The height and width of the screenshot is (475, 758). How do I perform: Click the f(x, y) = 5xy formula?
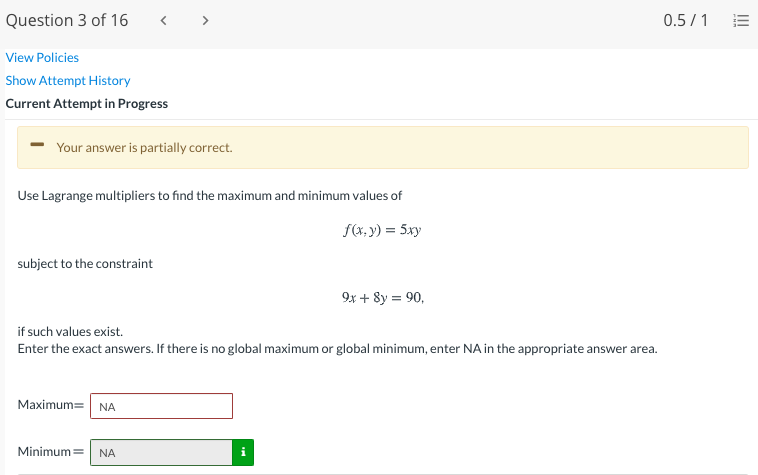(x=382, y=230)
